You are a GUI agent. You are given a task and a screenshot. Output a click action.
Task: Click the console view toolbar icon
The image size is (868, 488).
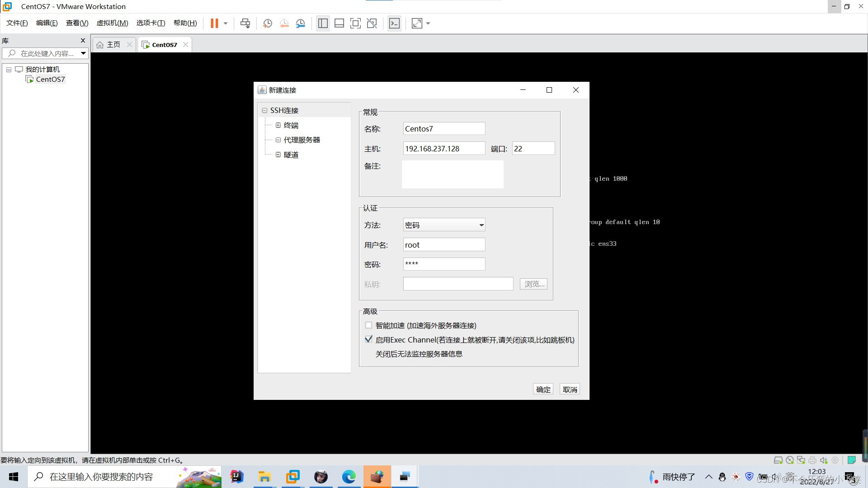394,23
